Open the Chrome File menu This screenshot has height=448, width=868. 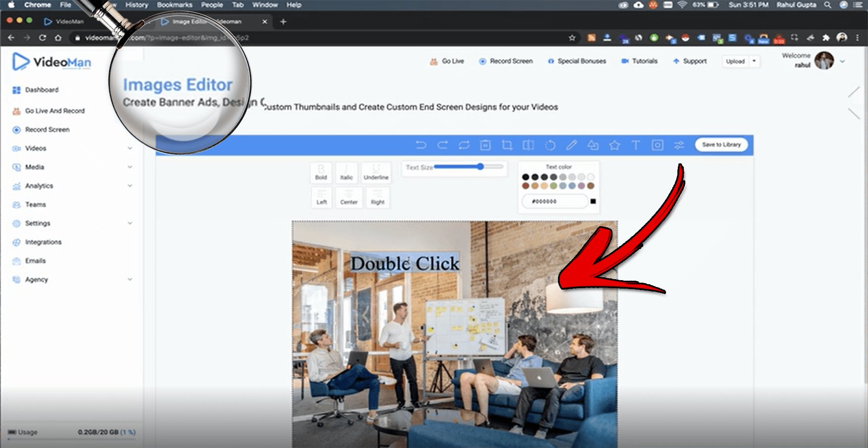point(65,5)
